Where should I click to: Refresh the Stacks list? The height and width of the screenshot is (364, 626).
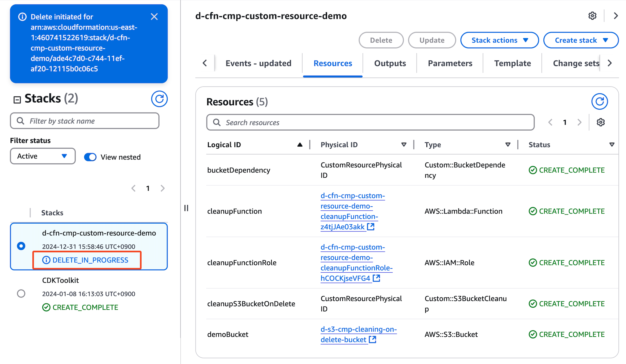pos(159,99)
